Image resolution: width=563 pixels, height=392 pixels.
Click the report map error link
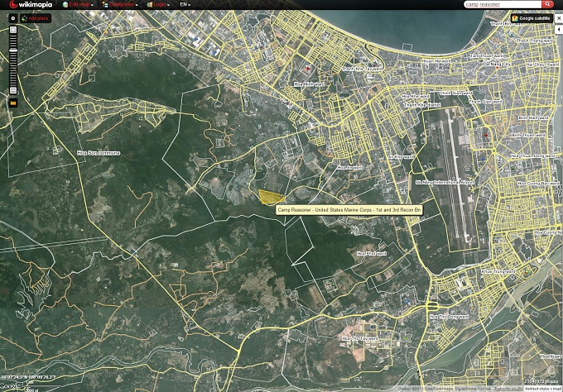tap(541, 388)
